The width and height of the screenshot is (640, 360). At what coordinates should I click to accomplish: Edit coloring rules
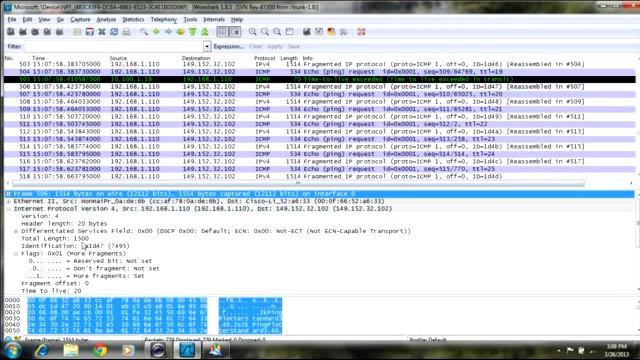click(x=331, y=32)
